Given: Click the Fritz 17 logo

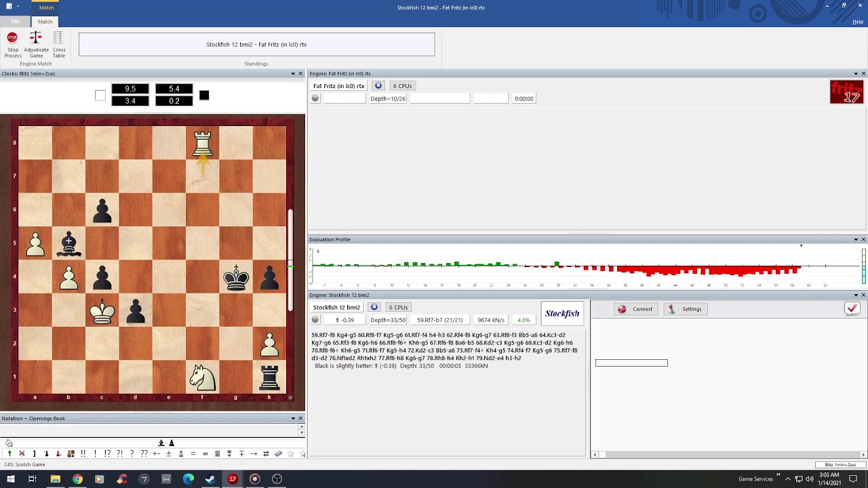Looking at the screenshot, I should [847, 92].
